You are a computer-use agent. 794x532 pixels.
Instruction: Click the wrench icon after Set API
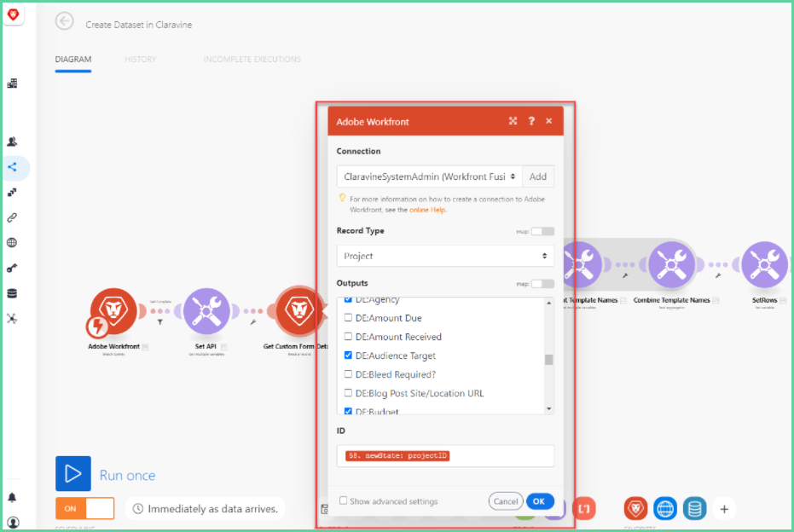(x=253, y=322)
